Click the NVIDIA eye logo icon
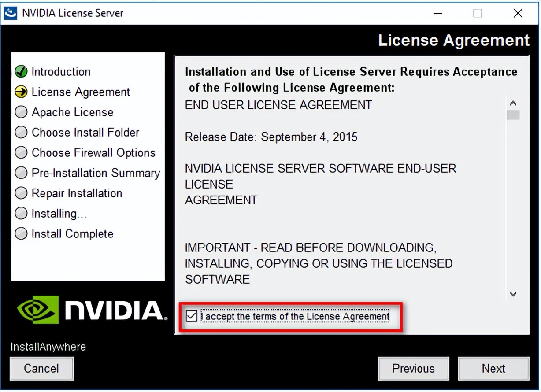 (38, 309)
